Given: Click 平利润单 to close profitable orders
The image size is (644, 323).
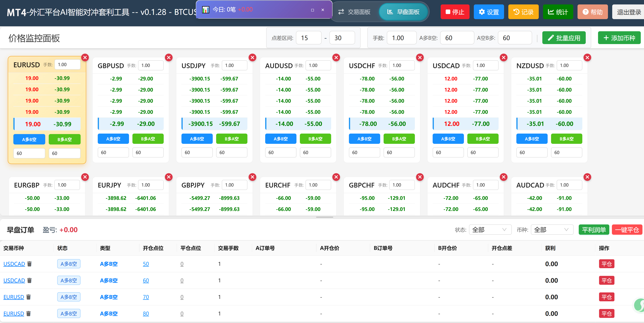Looking at the screenshot, I should pos(594,230).
